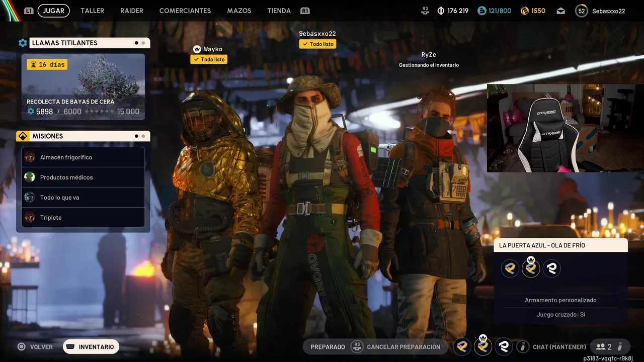Select the Sebasxxo22 name above the character
Image resolution: width=644 pixels, height=362 pixels.
point(317,34)
